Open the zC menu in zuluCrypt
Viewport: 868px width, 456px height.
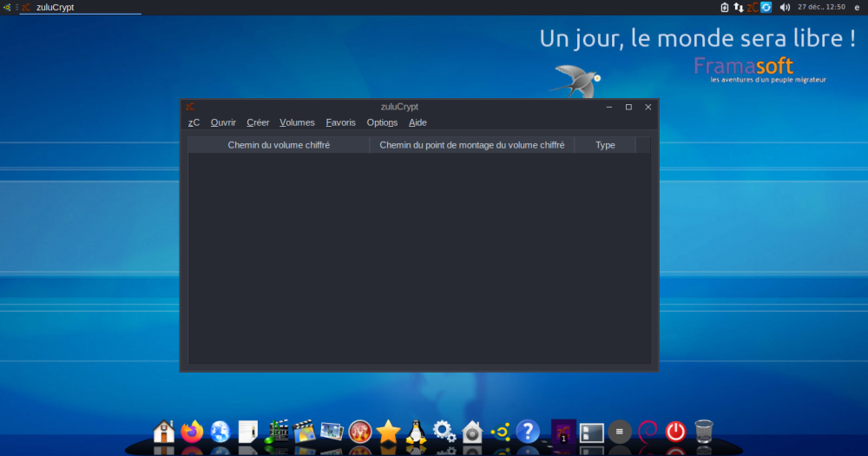(x=194, y=122)
